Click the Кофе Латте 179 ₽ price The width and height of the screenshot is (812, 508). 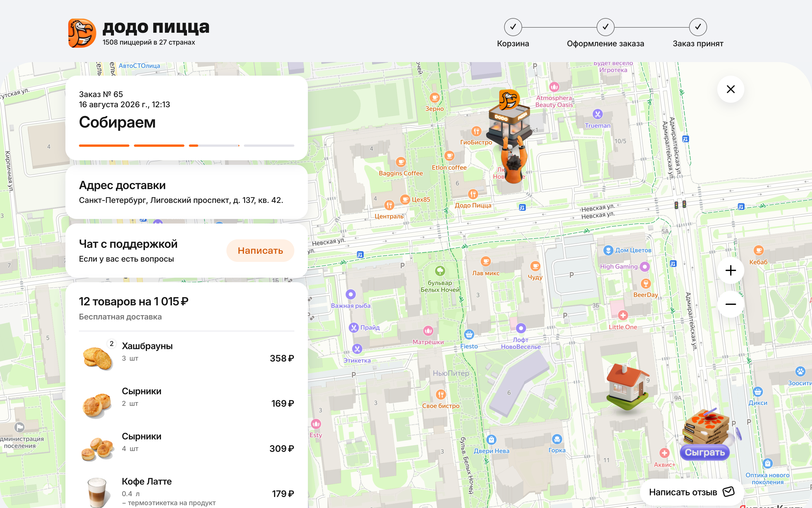pyautogui.click(x=283, y=494)
